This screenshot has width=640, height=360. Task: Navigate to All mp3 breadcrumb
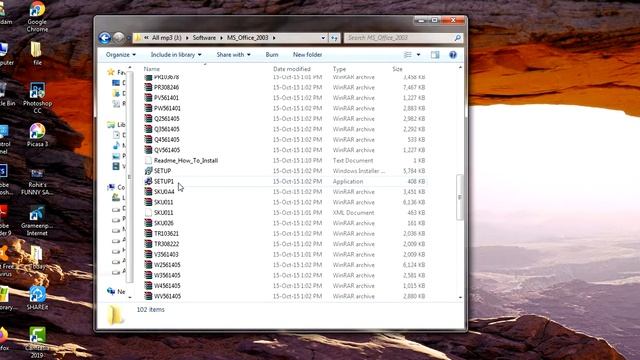pos(167,38)
